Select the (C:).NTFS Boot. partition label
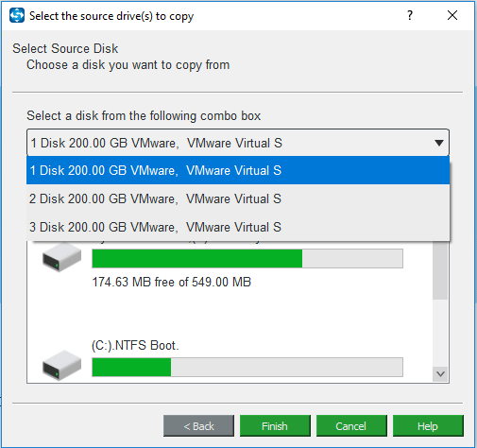The height and width of the screenshot is (448, 477). tap(135, 346)
